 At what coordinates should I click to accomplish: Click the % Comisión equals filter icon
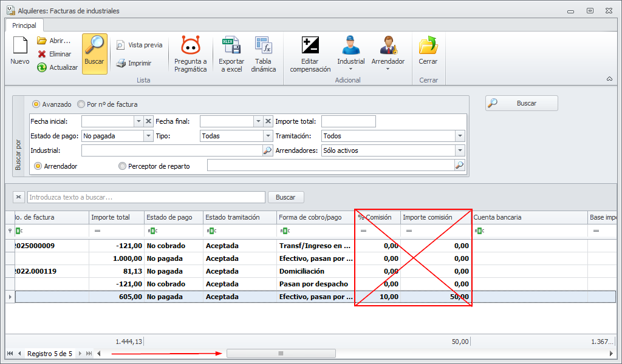[363, 231]
